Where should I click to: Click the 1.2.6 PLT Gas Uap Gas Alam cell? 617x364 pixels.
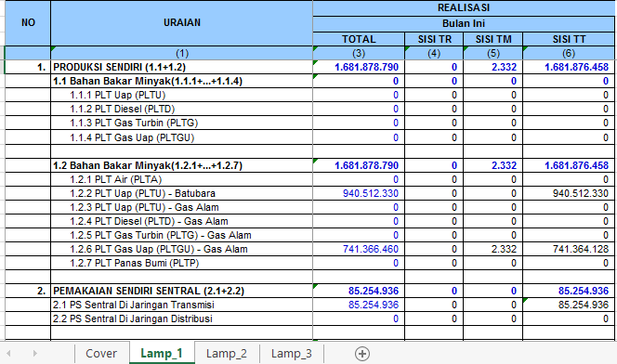pyautogui.click(x=182, y=249)
